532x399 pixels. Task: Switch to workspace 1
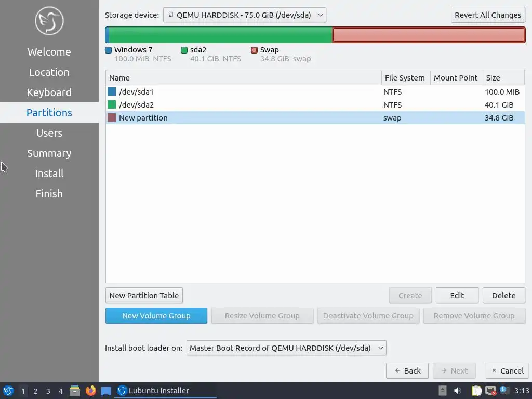[23, 391]
